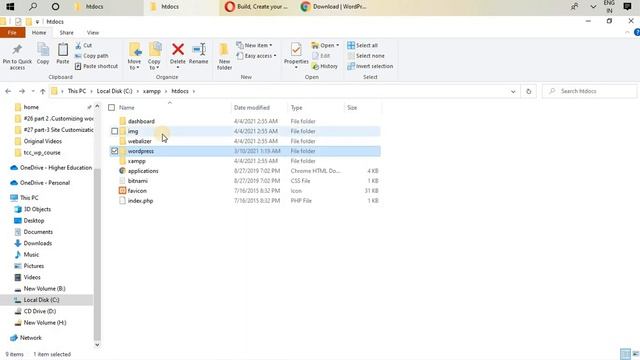Cut the selected item
Image resolution: width=640 pixels, height=360 pixels.
tap(84, 45)
